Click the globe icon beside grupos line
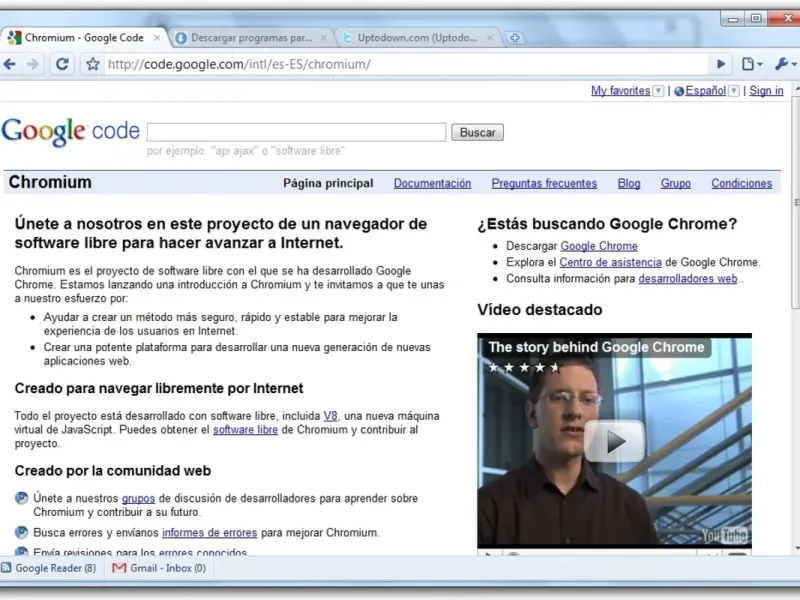The width and height of the screenshot is (800, 600). pos(21,498)
